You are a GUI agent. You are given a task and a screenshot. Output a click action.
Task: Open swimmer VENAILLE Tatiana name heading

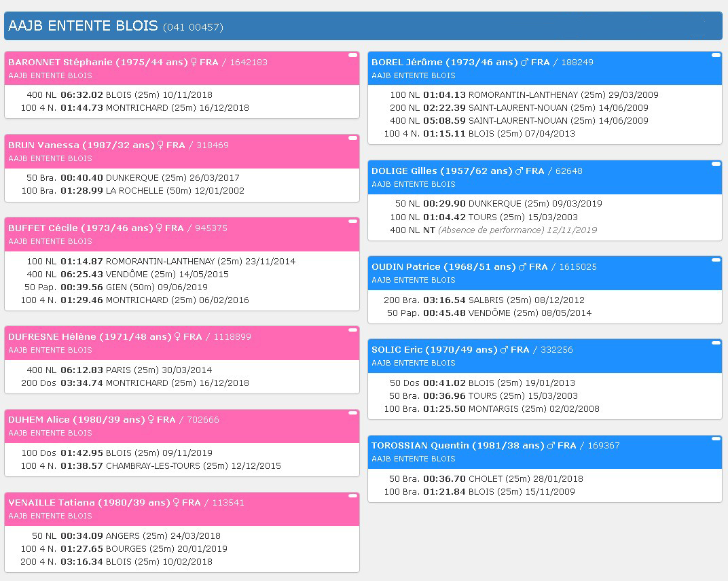pos(89,502)
